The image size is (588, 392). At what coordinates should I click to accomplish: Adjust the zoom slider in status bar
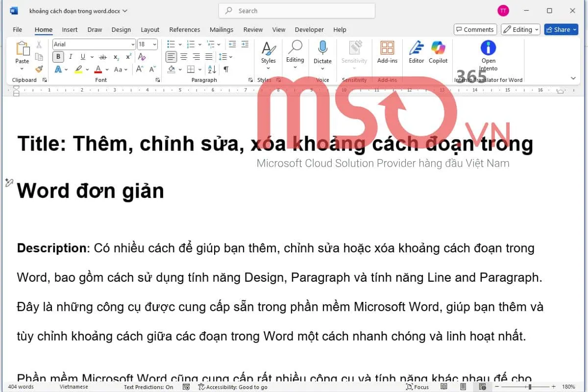point(529,387)
